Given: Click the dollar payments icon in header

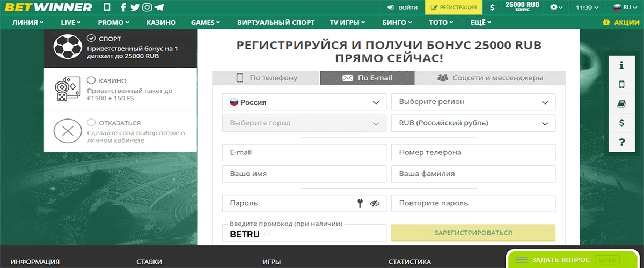Looking at the screenshot, I should [492, 8].
